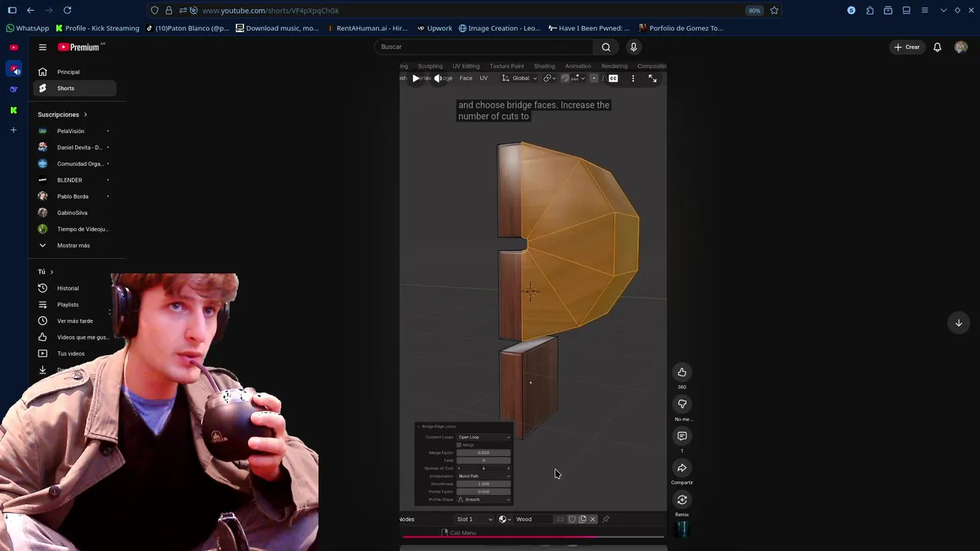Viewport: 980px width, 551px height.
Task: Open the Short's three-dot more options menu
Action: pyautogui.click(x=633, y=78)
